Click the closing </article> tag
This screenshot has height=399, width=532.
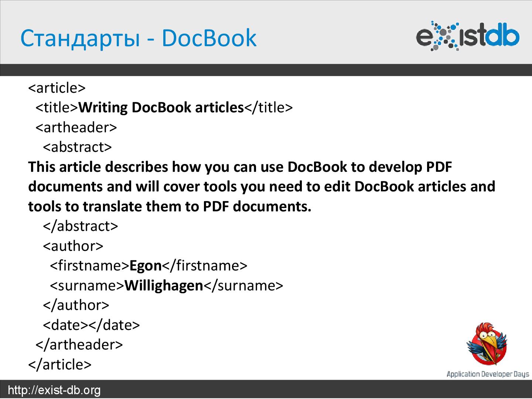click(x=60, y=365)
